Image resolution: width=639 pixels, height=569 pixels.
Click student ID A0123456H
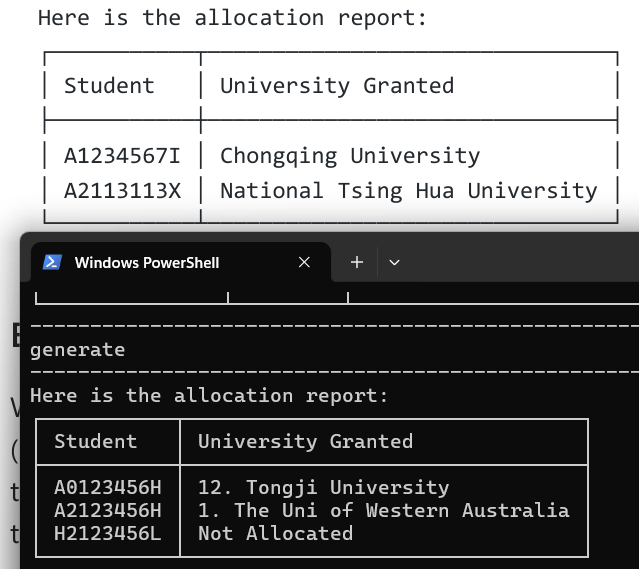click(x=108, y=487)
